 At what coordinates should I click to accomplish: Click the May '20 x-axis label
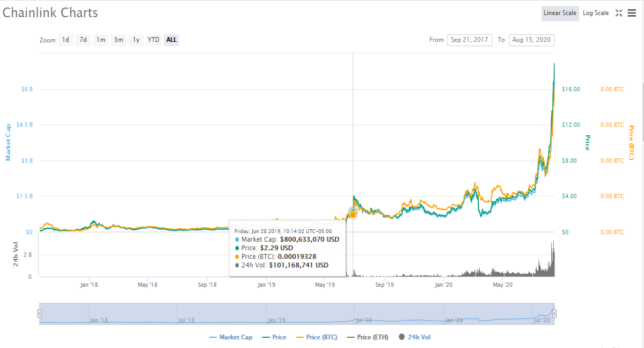click(503, 285)
